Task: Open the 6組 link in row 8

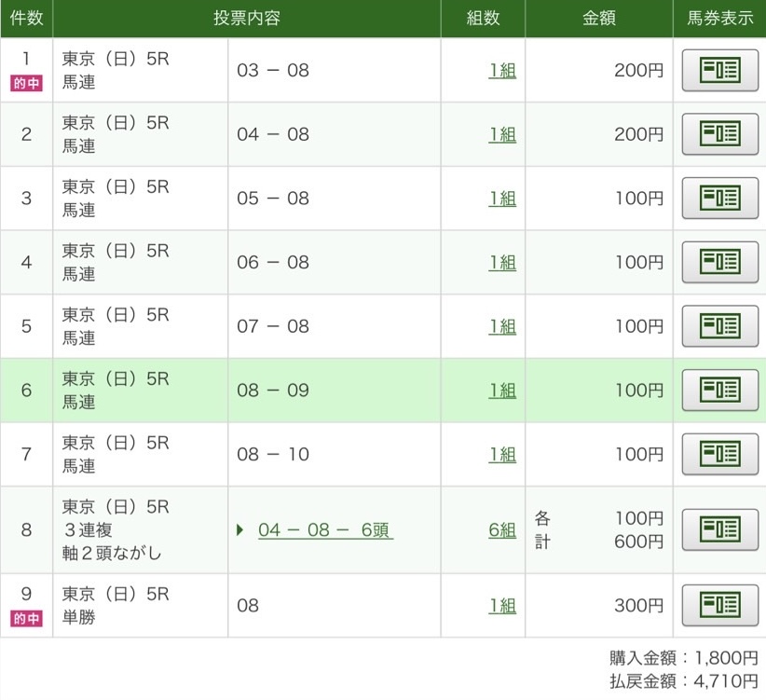Action: 502,530
